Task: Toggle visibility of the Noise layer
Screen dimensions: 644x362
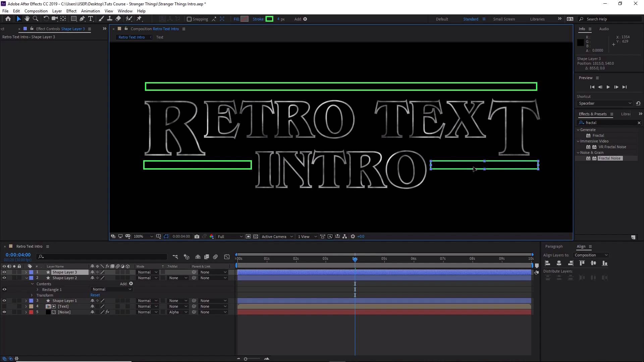Action: 4,312
